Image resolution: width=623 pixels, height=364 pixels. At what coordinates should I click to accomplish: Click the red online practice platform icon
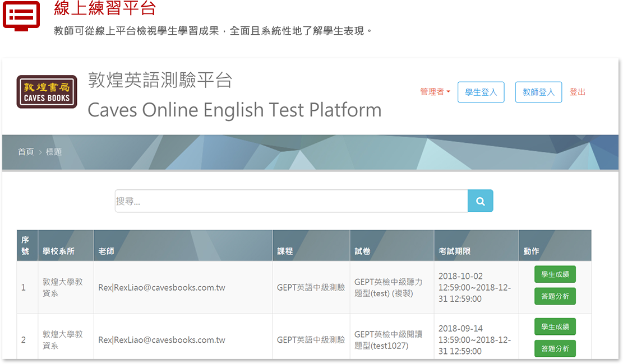(21, 16)
